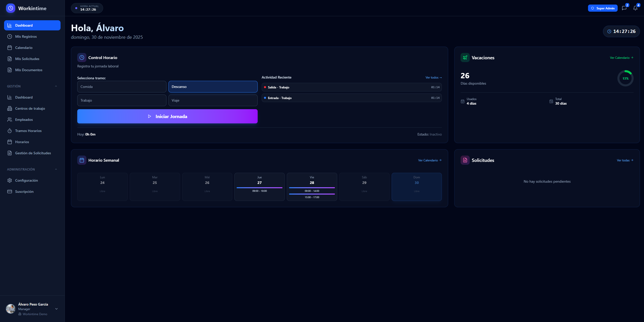Open Mis Registros from the sidebar

[26, 36]
